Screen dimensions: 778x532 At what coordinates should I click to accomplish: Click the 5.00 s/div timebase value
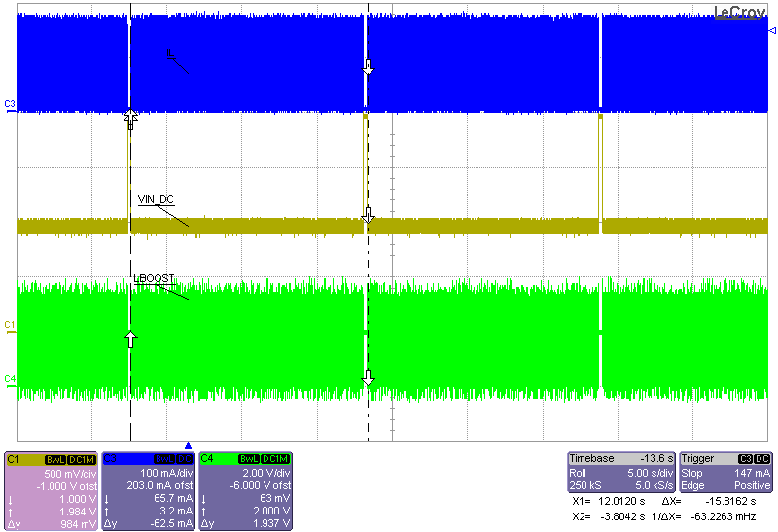pos(650,473)
